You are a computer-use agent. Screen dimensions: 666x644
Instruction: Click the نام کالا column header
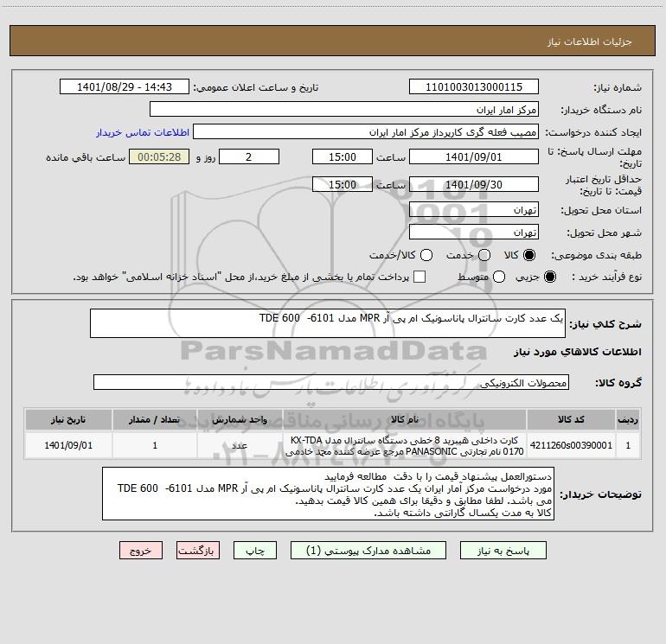tap(405, 419)
